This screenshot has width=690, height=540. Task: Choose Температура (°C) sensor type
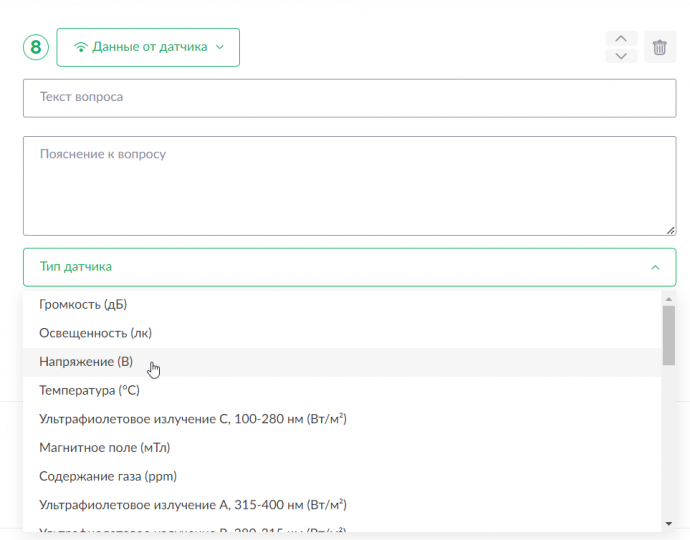click(342, 390)
